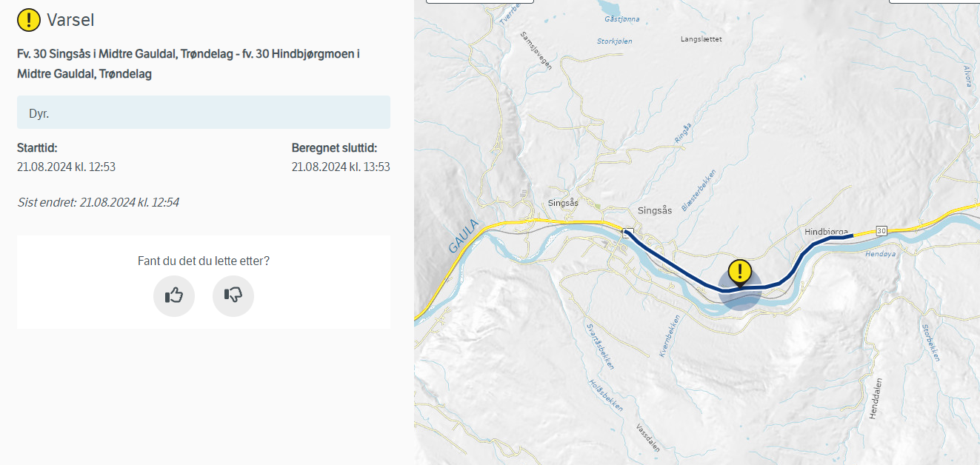Click 'Fant du det du lette etter?' text
The width and height of the screenshot is (980, 465).
203,261
